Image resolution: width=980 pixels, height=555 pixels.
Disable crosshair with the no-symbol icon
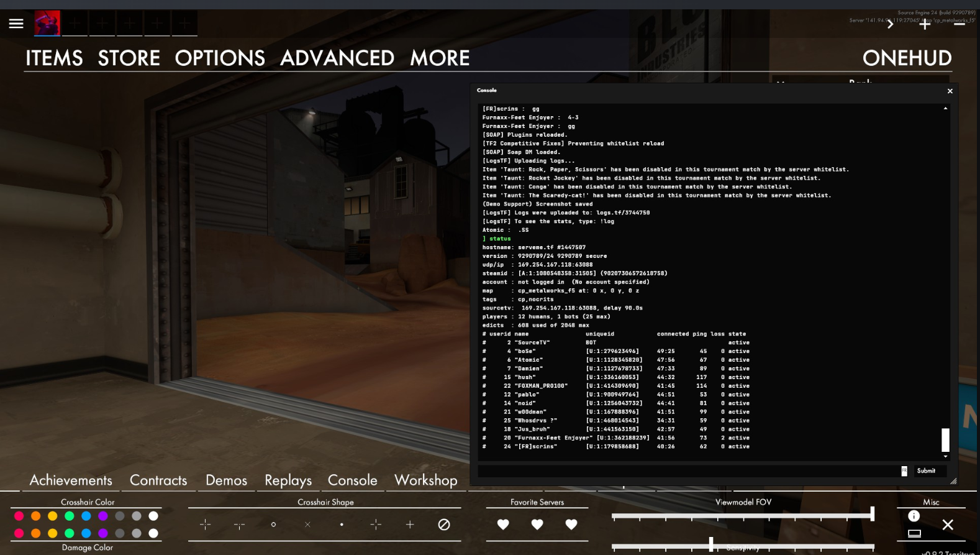(444, 525)
